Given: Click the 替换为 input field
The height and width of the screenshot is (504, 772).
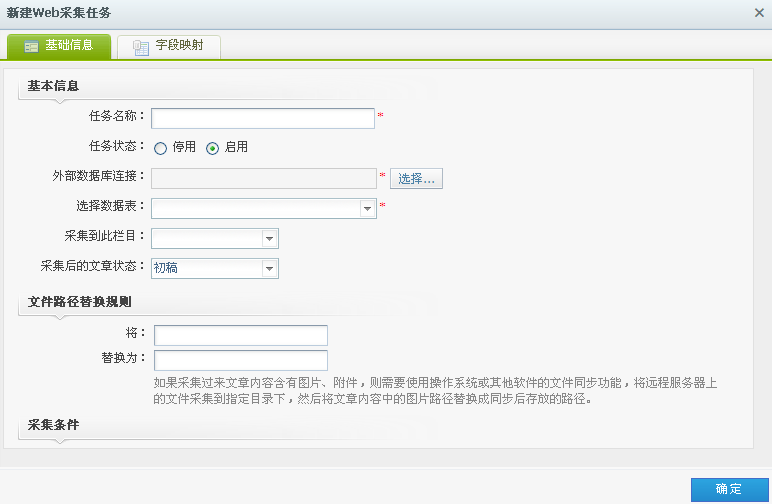Looking at the screenshot, I should [x=241, y=360].
